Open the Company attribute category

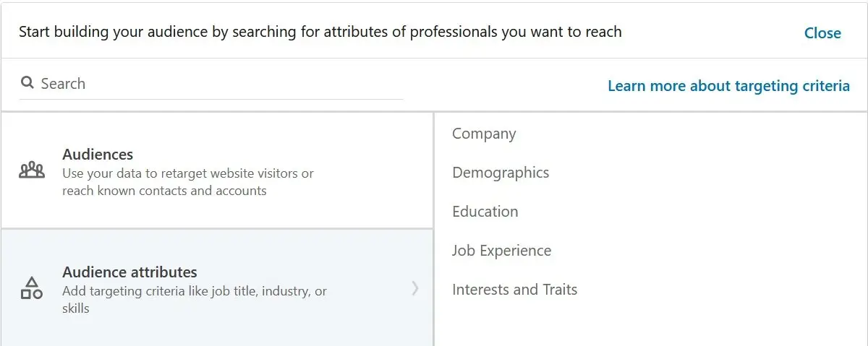pyautogui.click(x=484, y=134)
